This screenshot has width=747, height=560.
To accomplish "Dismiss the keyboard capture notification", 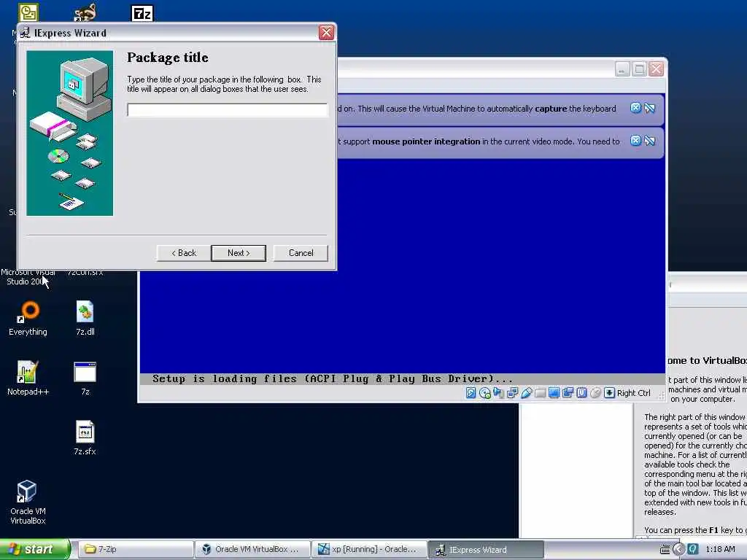I will point(635,108).
